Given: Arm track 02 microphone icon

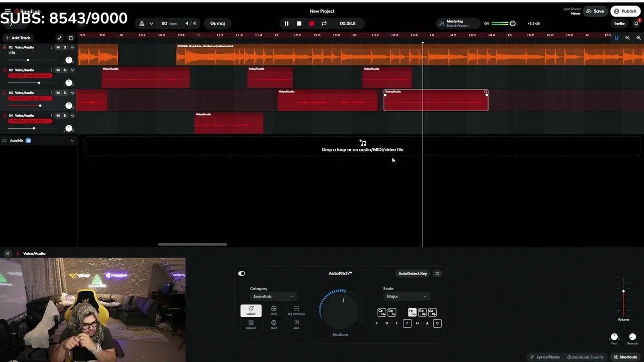Looking at the screenshot, I should pyautogui.click(x=5, y=70).
